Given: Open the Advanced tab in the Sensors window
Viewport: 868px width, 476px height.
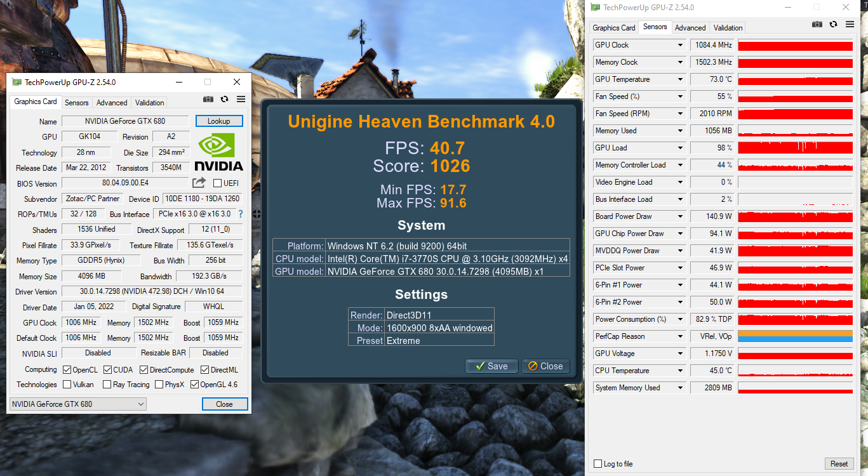Looking at the screenshot, I should click(690, 27).
